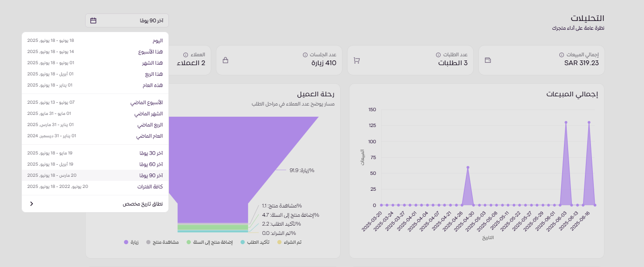The width and height of the screenshot is (644, 267).
Task: Click info icon beside العملاء
Action: (186, 55)
